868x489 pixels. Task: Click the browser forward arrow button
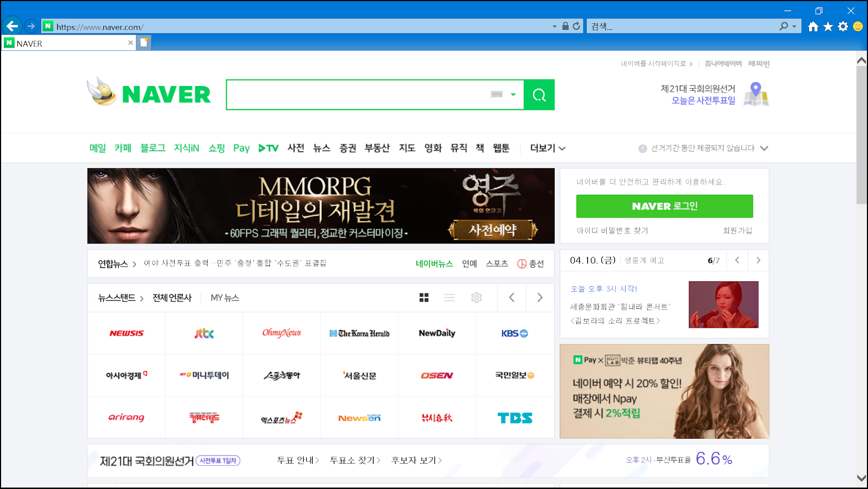tap(31, 26)
